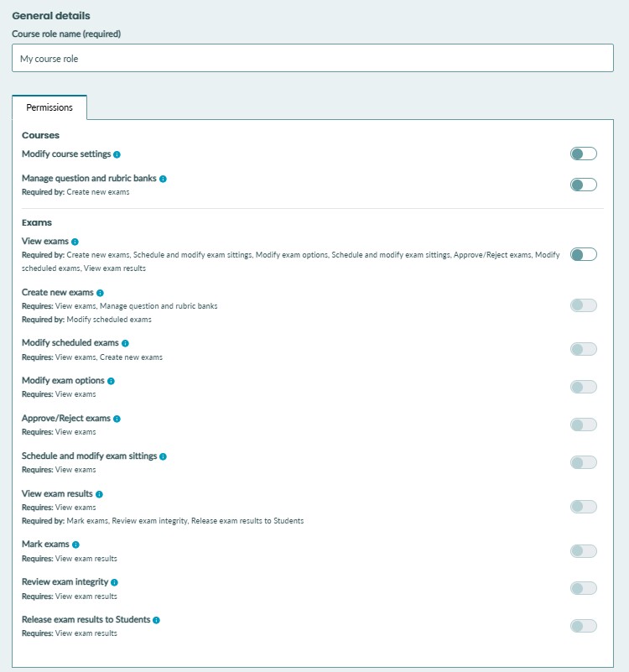Click Review exam integrity info icon

point(114,582)
